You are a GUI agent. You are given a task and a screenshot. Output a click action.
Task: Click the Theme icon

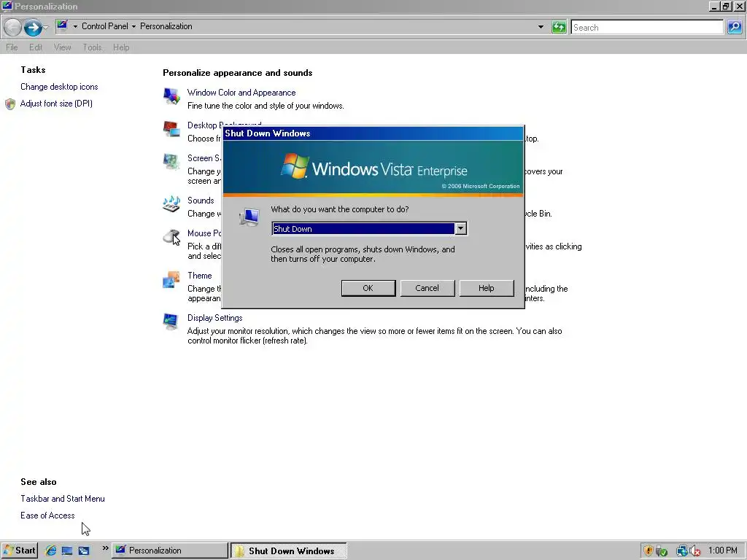click(171, 279)
